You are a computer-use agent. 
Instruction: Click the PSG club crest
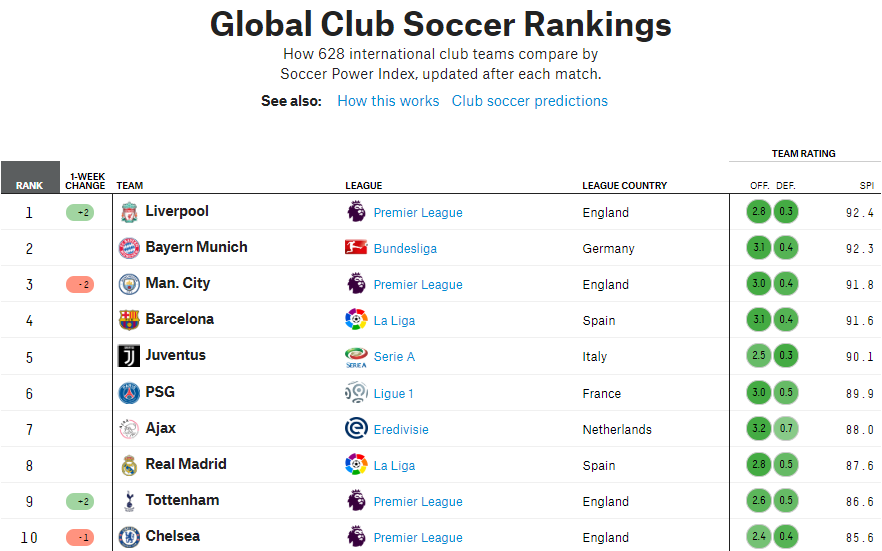coord(129,392)
